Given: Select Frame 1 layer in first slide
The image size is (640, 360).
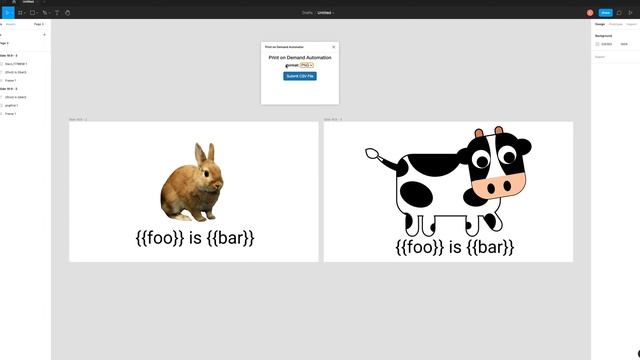Looking at the screenshot, I should tap(11, 80).
